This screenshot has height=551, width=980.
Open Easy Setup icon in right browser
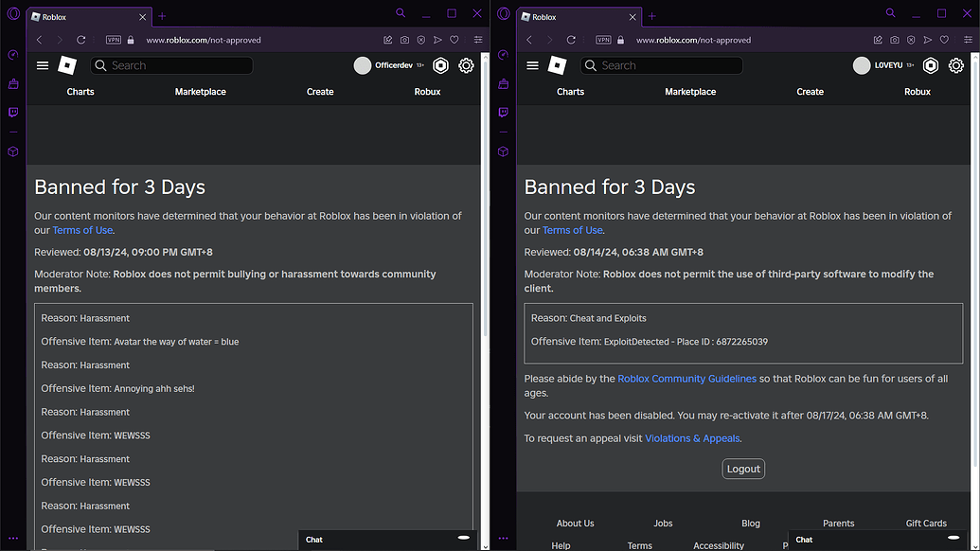point(968,40)
